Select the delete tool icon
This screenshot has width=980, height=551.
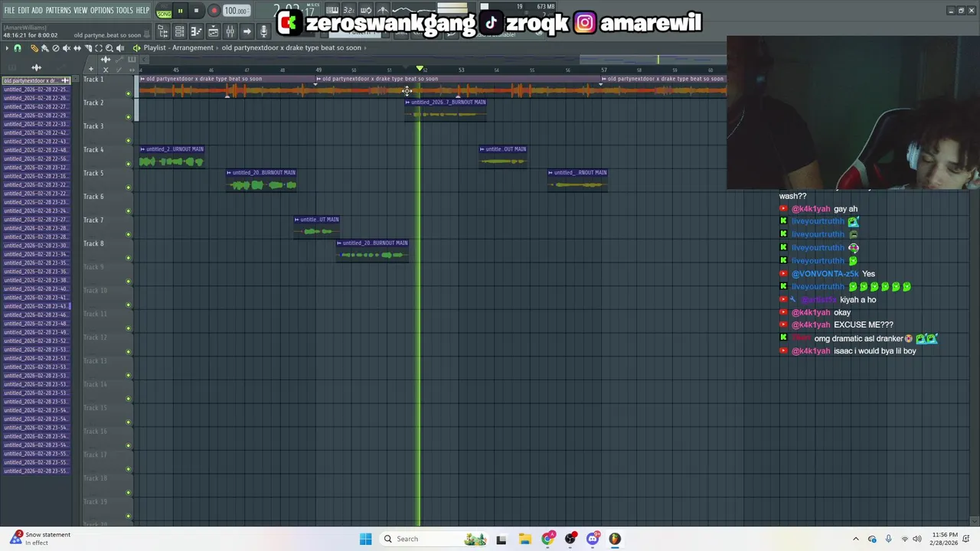click(x=56, y=48)
